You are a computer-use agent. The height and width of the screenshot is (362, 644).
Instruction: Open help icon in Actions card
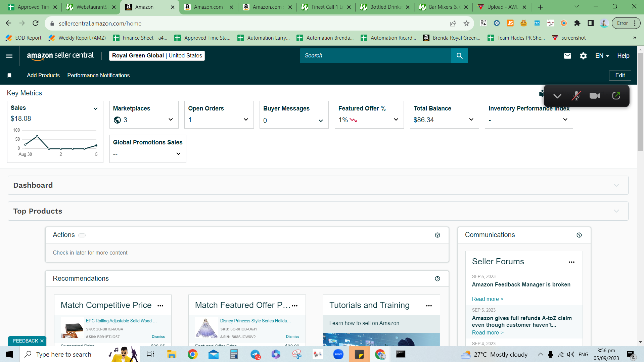[x=438, y=235]
